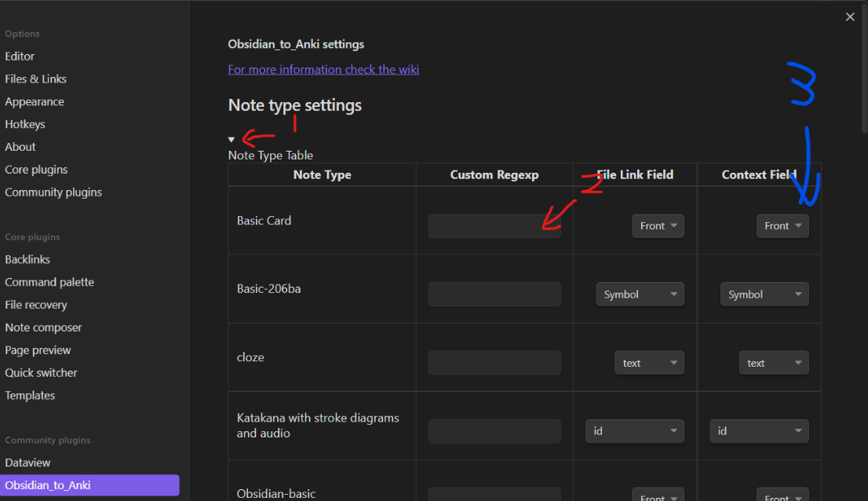
Task: Open Basic Card File Link Field dropdown
Action: coord(658,226)
